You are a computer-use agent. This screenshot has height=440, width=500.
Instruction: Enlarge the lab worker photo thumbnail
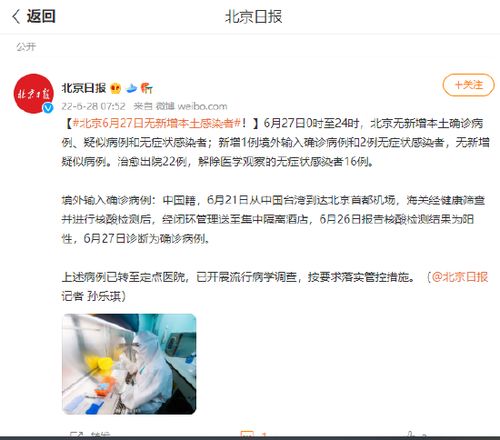[x=129, y=364]
